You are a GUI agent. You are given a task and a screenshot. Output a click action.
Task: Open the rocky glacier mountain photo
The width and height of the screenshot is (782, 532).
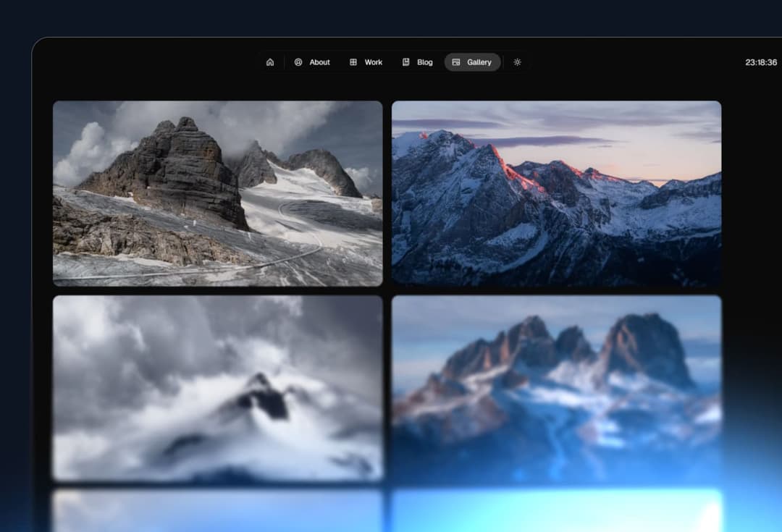218,193
